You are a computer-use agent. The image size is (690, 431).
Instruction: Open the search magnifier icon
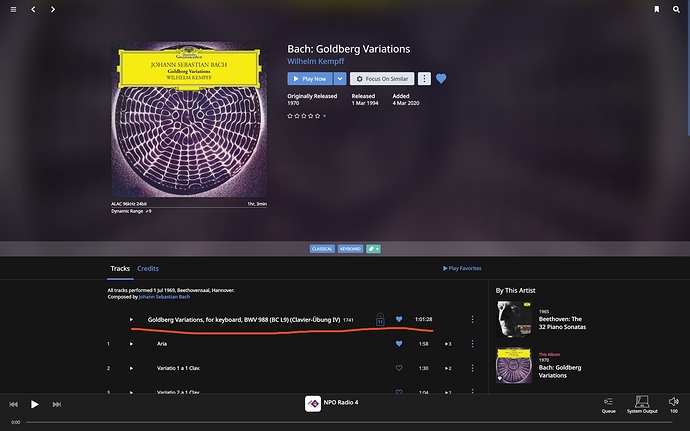[x=676, y=9]
